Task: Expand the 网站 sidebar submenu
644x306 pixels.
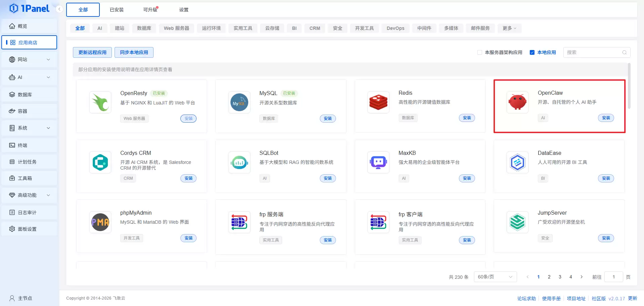Action: [29, 59]
